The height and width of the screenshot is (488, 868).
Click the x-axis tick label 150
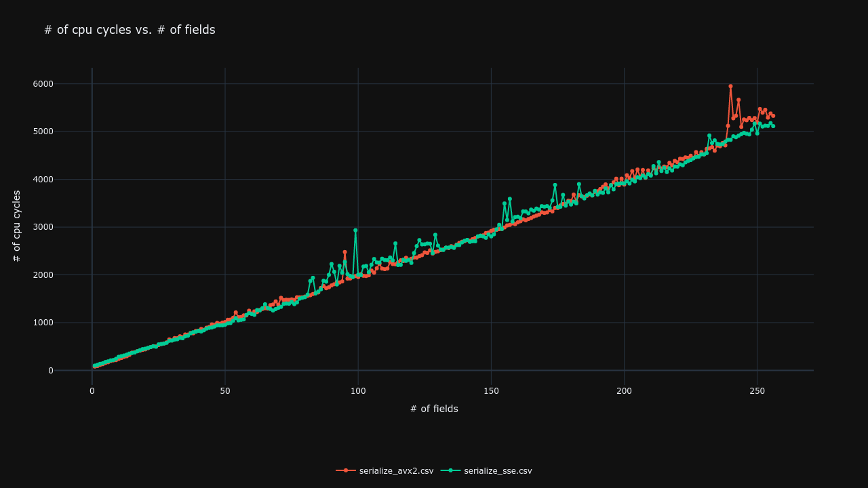pos(491,391)
